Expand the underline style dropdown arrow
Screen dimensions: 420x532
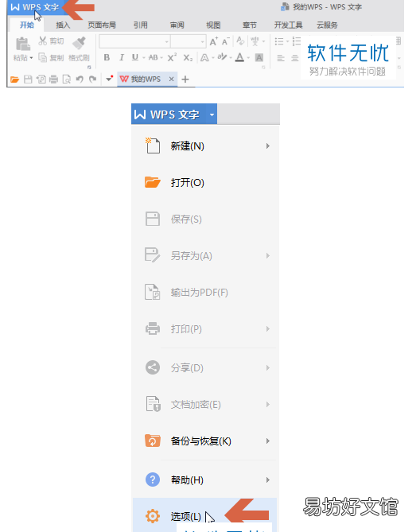(144, 58)
